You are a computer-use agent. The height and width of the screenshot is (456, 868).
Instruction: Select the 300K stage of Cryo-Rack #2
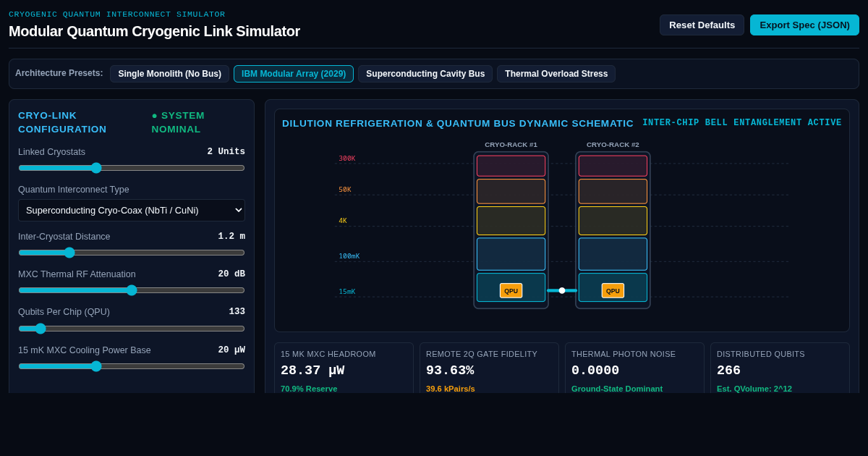click(x=613, y=166)
